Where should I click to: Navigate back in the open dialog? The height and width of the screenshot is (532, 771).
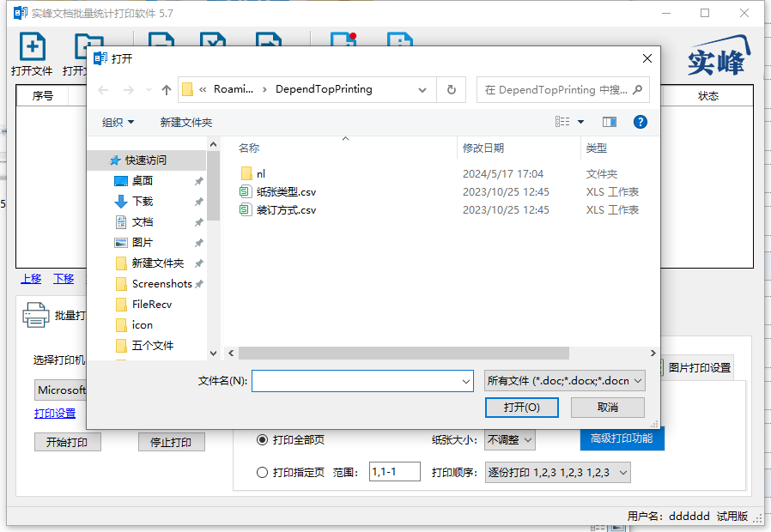(x=103, y=90)
